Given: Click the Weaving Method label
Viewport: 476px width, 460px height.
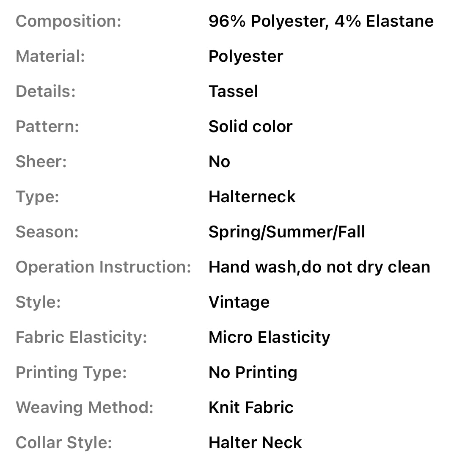Looking at the screenshot, I should [x=84, y=408].
